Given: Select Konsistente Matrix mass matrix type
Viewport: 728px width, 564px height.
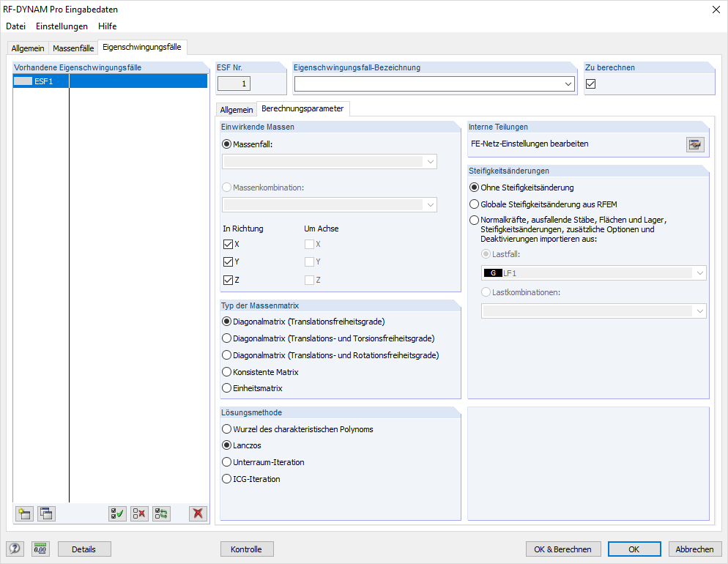Looking at the screenshot, I should (227, 371).
